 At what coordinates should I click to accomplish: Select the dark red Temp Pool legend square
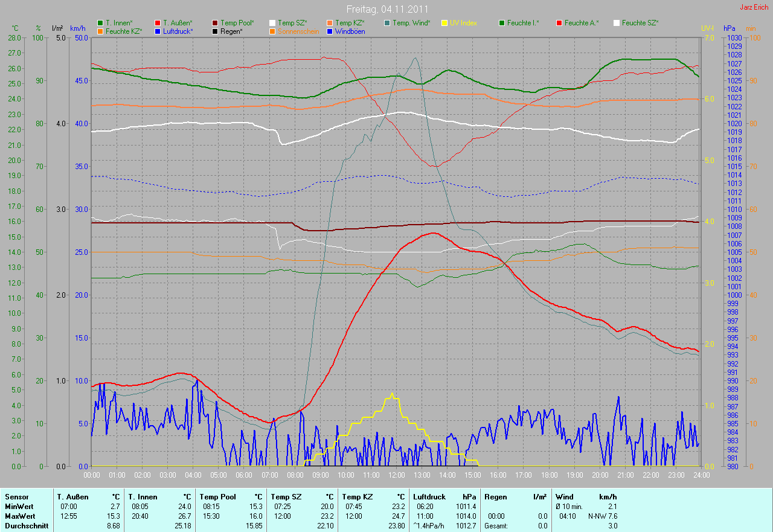coord(215,22)
